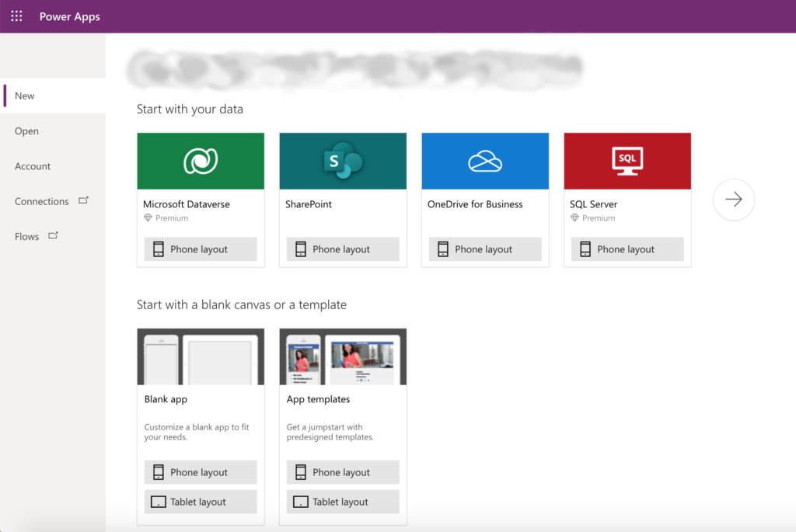Viewport: 796px width, 532px height.
Task: Choose Phone layout for OneDrive for Business
Action: [485, 249]
